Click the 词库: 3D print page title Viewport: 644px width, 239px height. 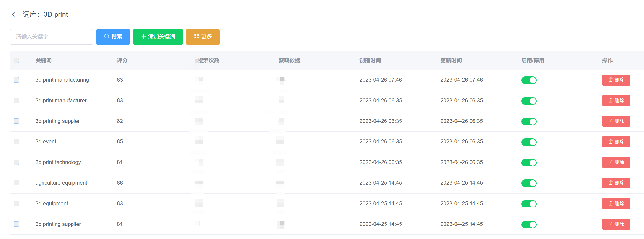[45, 15]
